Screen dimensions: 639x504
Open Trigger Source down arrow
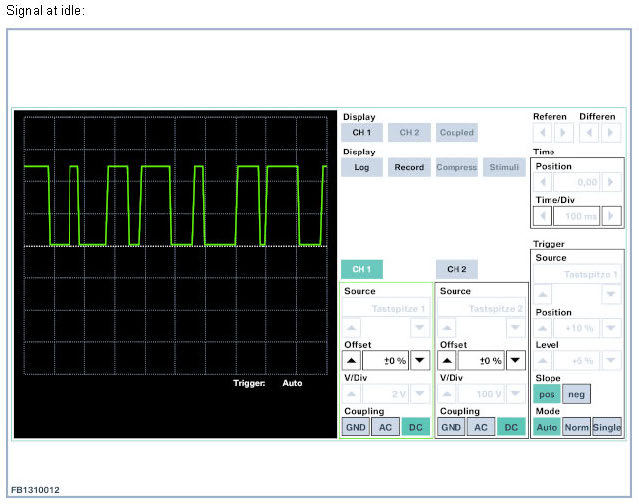[x=610, y=294]
